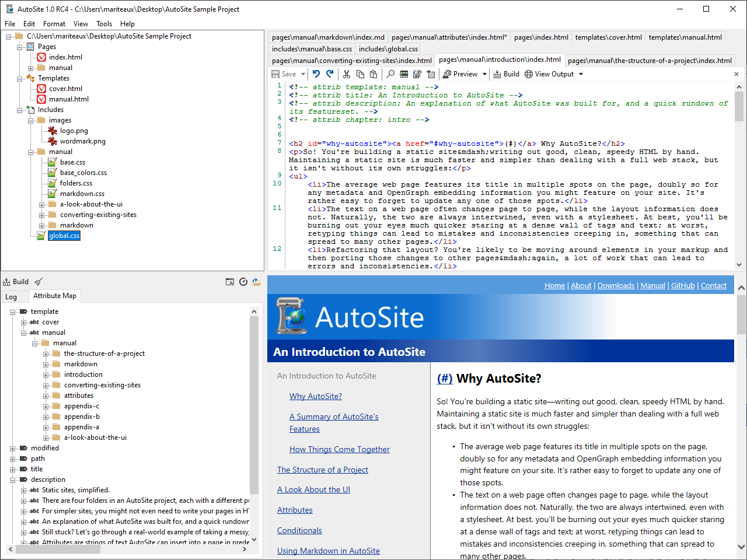Image resolution: width=747 pixels, height=560 pixels.
Task: Click the preview pane scroll down arrow
Action: point(741,547)
